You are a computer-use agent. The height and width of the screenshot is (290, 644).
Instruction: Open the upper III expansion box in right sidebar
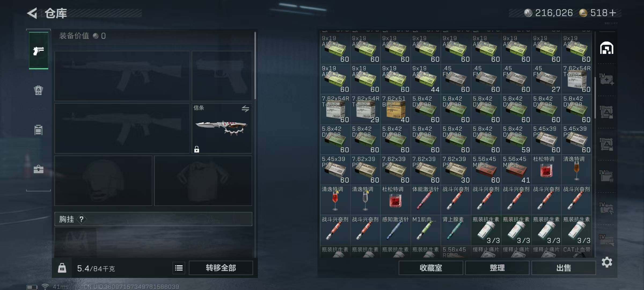(x=606, y=112)
